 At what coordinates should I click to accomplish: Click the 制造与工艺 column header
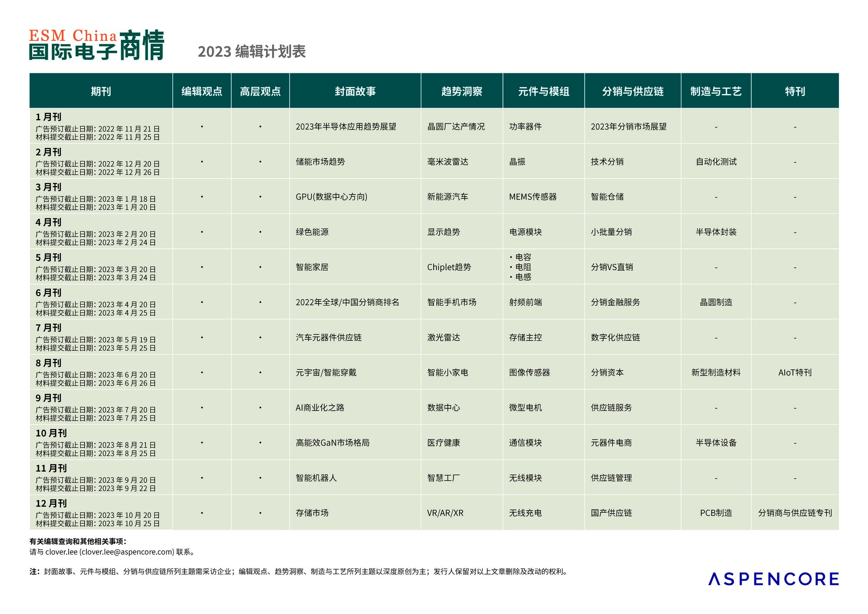pyautogui.click(x=716, y=91)
